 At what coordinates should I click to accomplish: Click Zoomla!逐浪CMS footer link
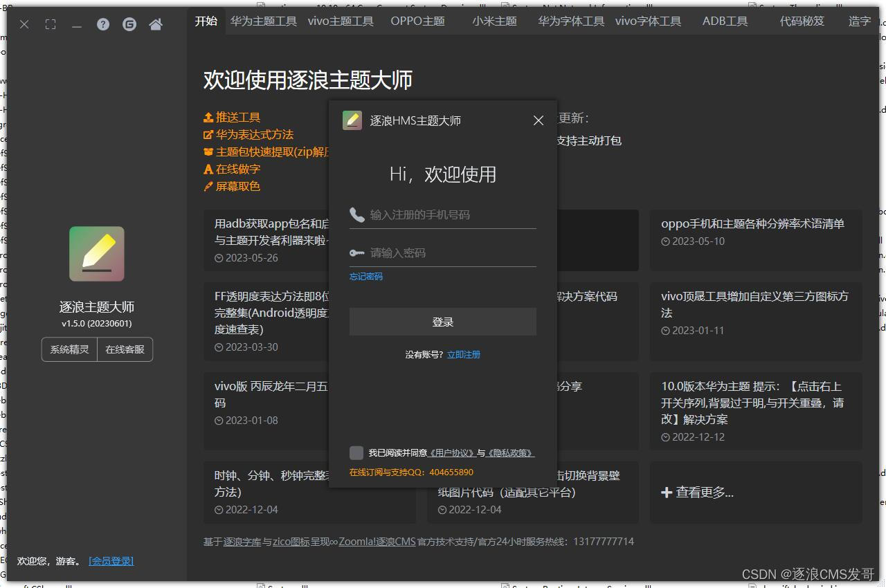(x=377, y=542)
